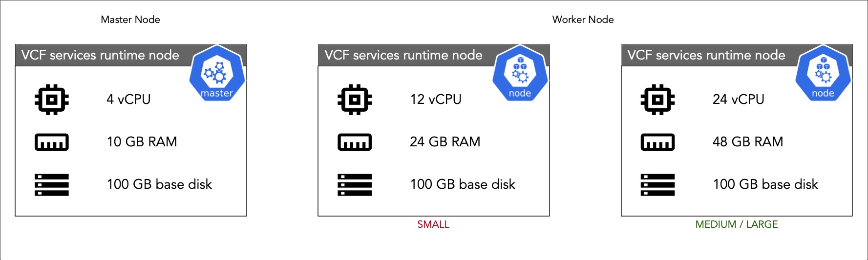The image size is (868, 260).
Task: Click the 4 vCPU text
Action: click(x=128, y=99)
